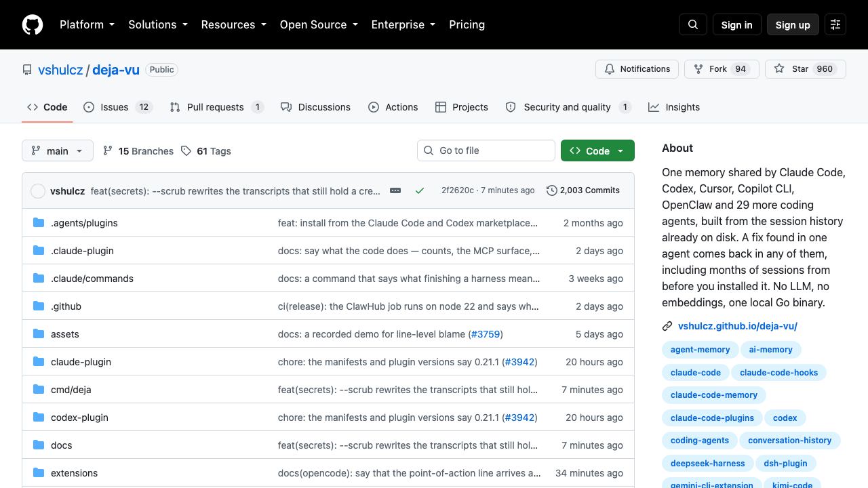Click the link icon beside vshulcz.github.io

pos(667,326)
